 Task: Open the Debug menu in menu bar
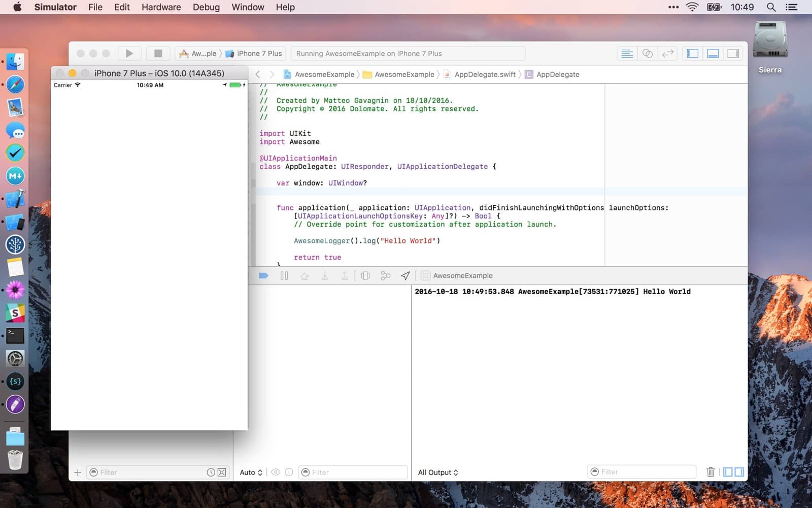coord(206,7)
